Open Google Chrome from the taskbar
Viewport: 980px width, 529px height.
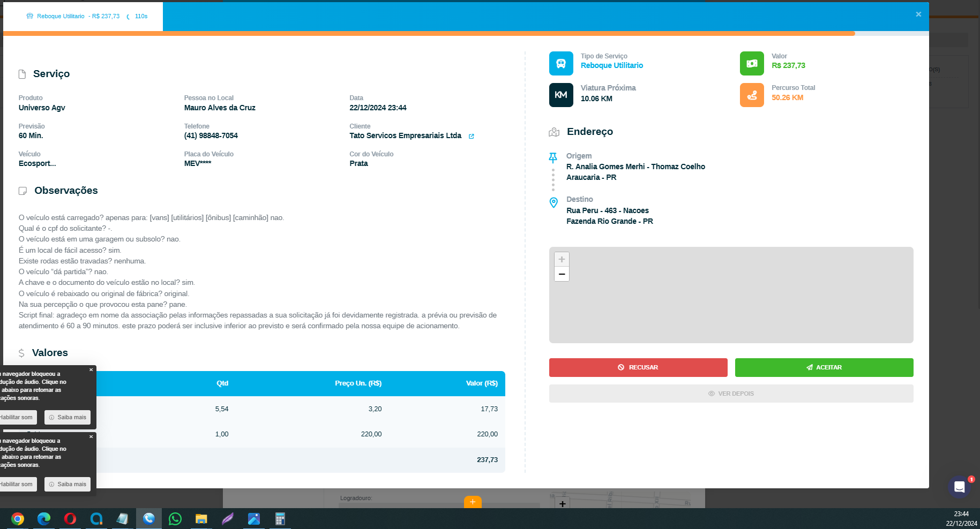(x=18, y=518)
